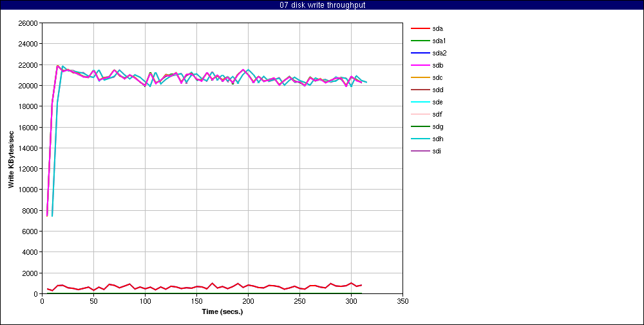The image size is (644, 325).
Task: Click the blue sda2 legend line swatch
Action: click(420, 53)
